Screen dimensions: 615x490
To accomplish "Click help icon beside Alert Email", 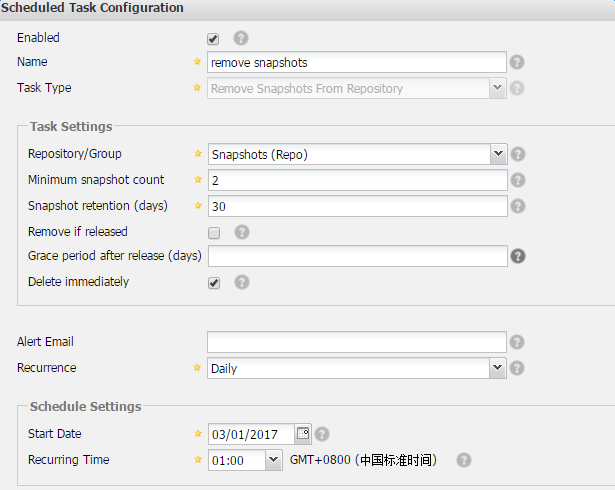I will tap(517, 342).
